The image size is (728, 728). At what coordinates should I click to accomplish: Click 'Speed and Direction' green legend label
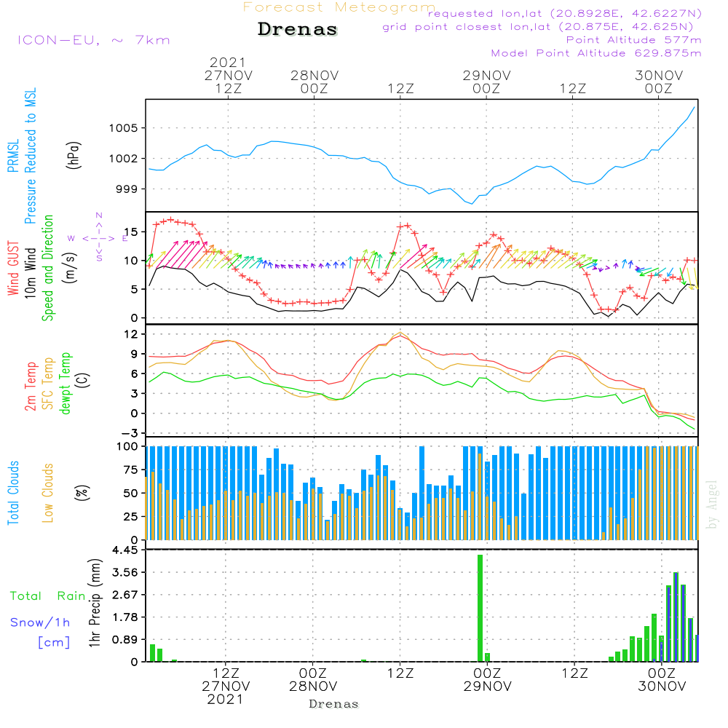pyautogui.click(x=48, y=268)
